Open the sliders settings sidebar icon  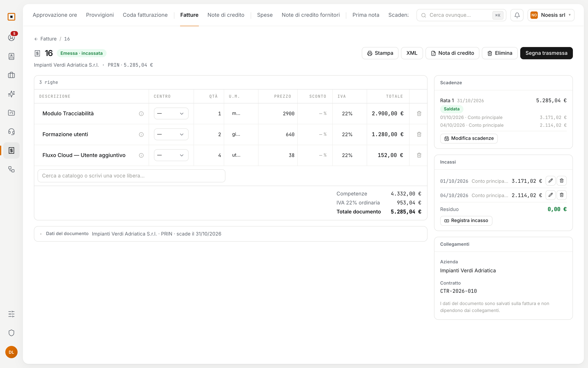pos(11,314)
